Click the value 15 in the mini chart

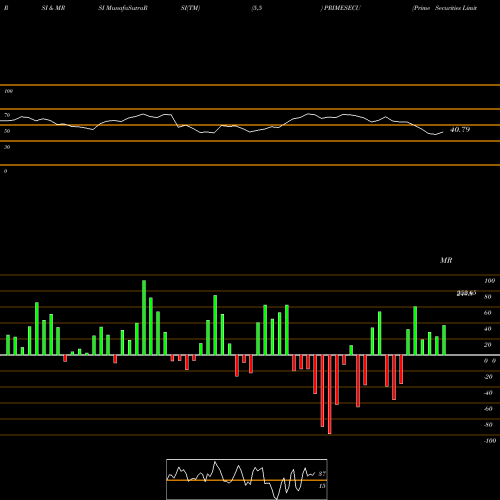click(322, 486)
